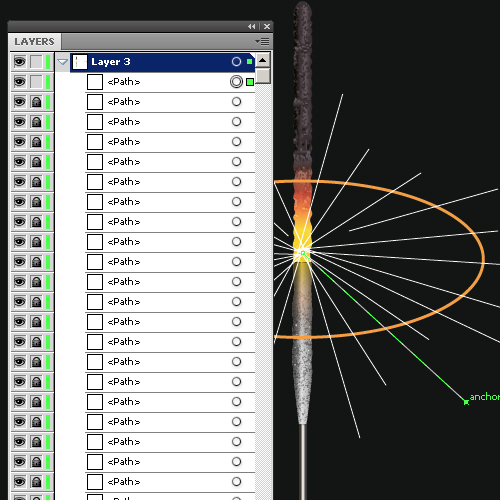Click the thumbnail of the fourth Path sublayer
500x500 pixels.
95,142
